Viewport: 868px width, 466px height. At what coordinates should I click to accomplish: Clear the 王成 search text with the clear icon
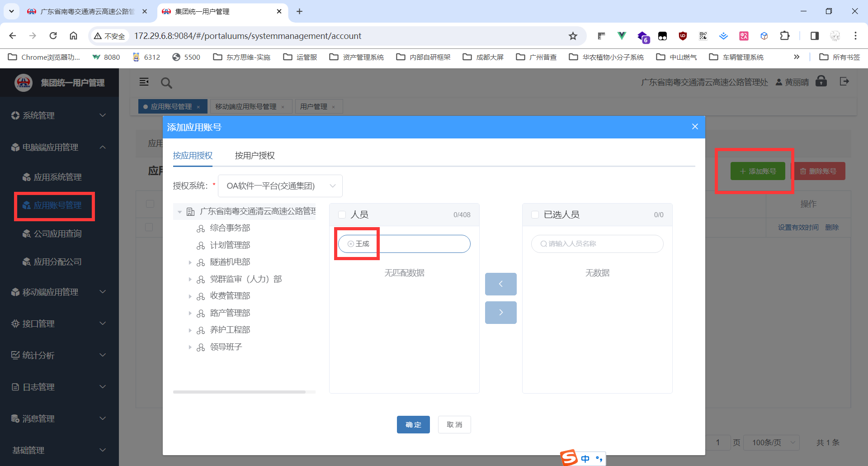350,244
